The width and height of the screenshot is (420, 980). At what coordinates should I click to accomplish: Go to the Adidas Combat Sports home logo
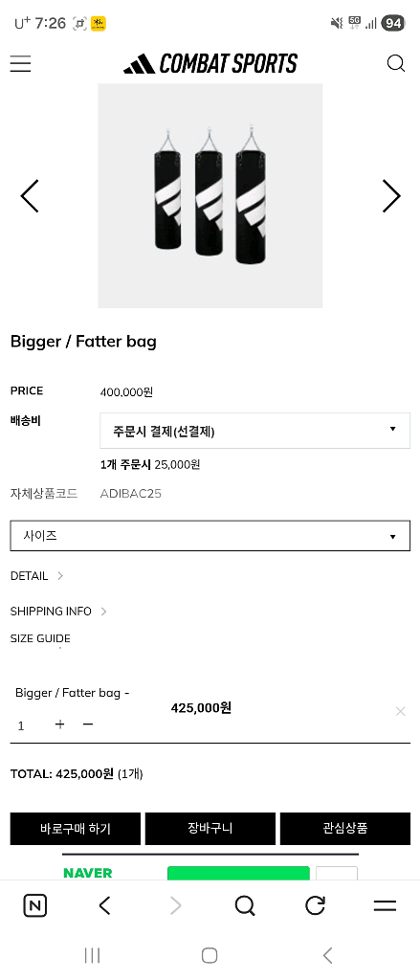pos(210,63)
